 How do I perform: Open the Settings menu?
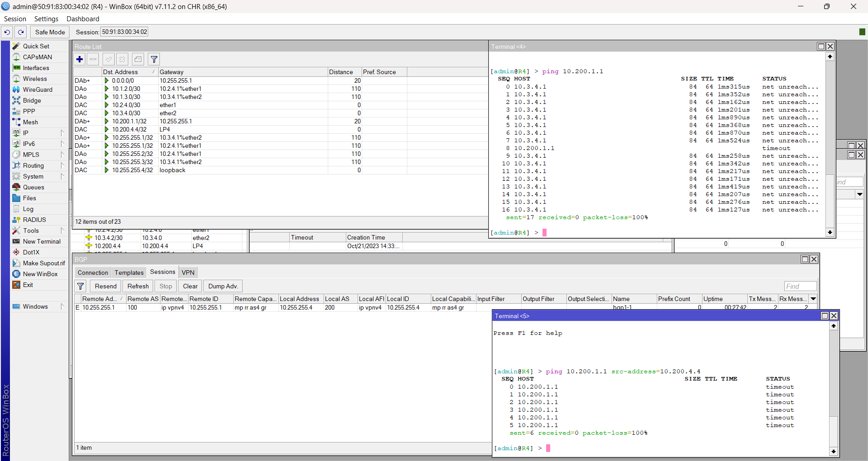(x=46, y=19)
